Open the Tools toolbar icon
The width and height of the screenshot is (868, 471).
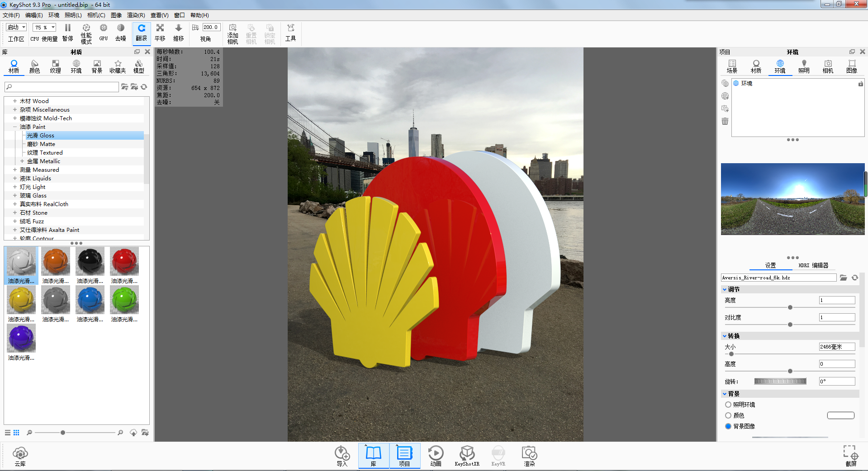pos(290,33)
